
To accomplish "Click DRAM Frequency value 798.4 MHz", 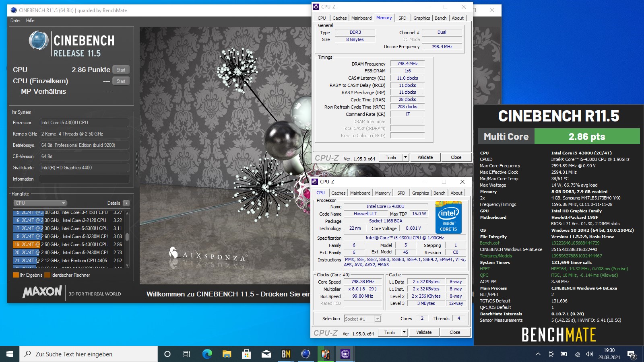I will pyautogui.click(x=407, y=64).
